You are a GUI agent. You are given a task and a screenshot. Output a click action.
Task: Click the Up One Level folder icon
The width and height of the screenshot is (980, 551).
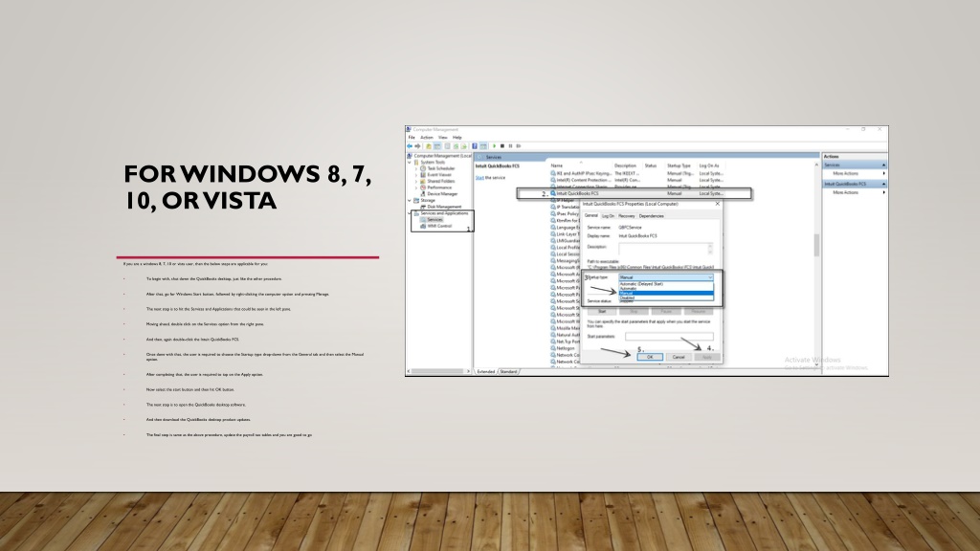(x=429, y=146)
